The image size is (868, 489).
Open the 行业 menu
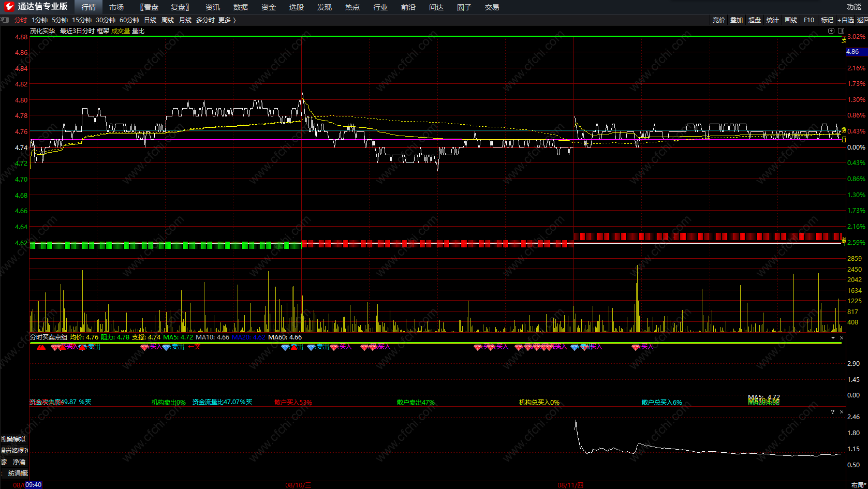[380, 7]
